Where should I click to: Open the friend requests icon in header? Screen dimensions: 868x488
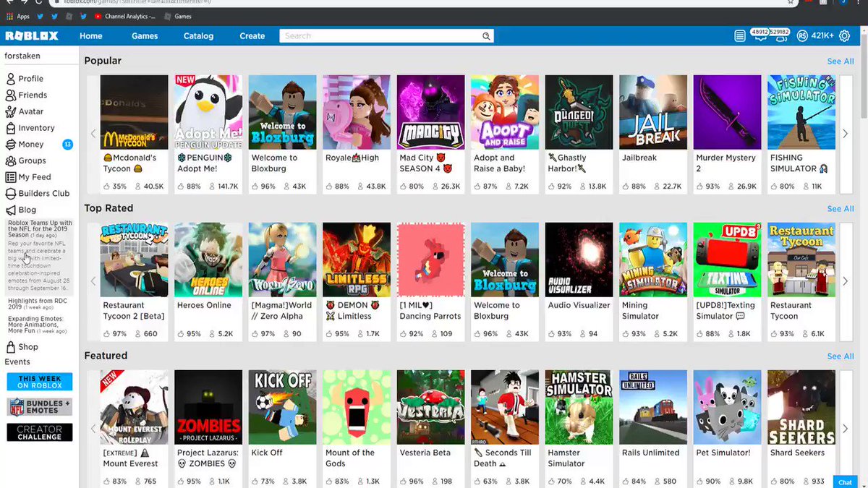click(781, 37)
